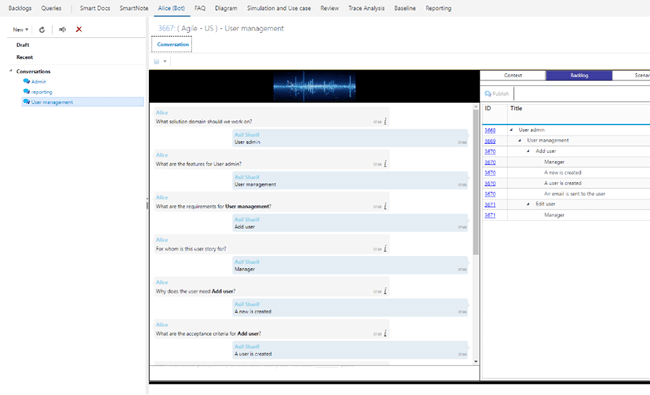Click the message input field below chat
The image size is (650, 395).
314,373
